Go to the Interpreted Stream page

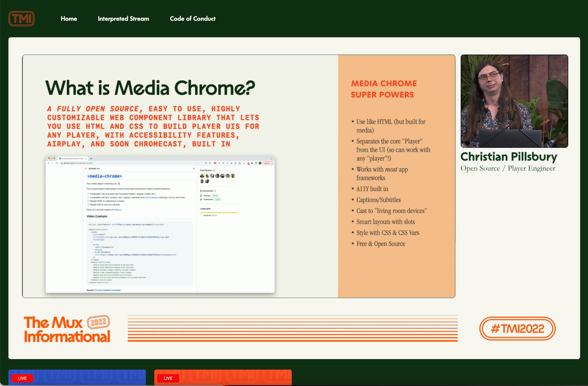coord(123,19)
